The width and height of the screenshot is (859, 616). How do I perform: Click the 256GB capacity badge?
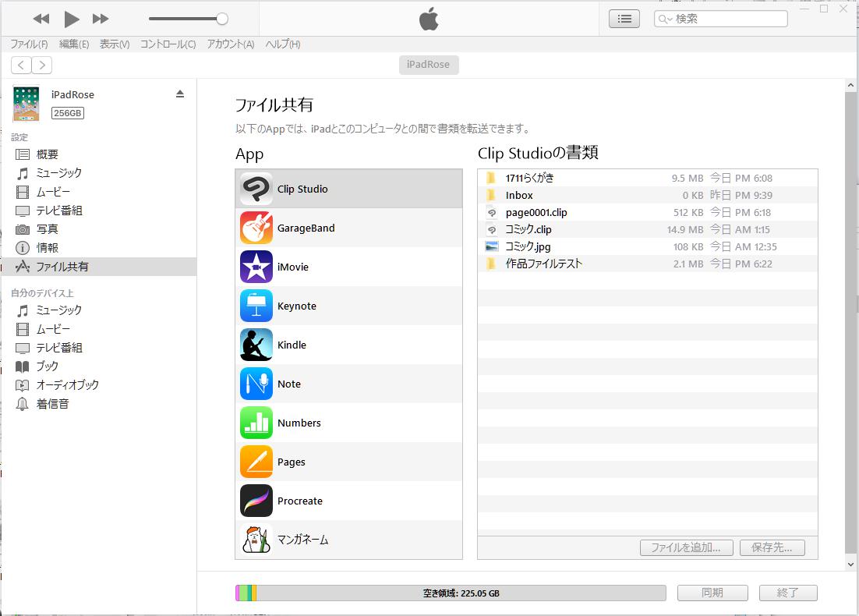click(x=68, y=113)
